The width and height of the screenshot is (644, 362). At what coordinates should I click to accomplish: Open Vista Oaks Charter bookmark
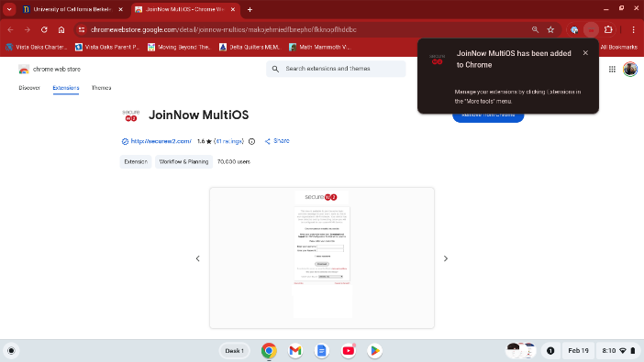point(36,48)
